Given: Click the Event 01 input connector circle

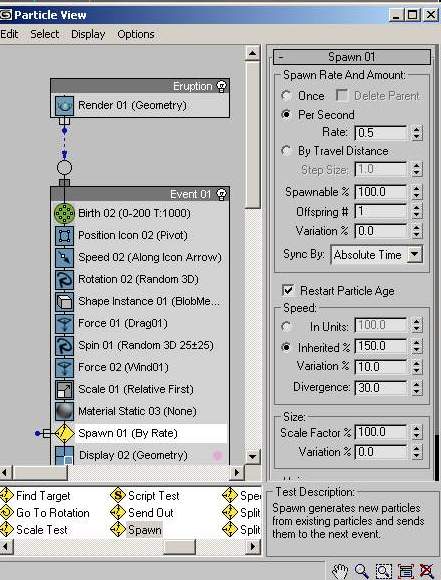Looking at the screenshot, I should coord(64,168).
